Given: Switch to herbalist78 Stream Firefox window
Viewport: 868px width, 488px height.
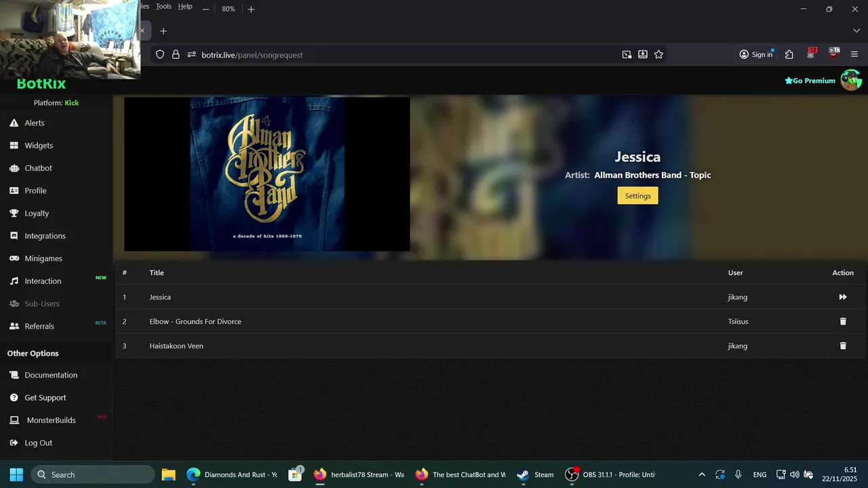Looking at the screenshot, I should point(359,474).
